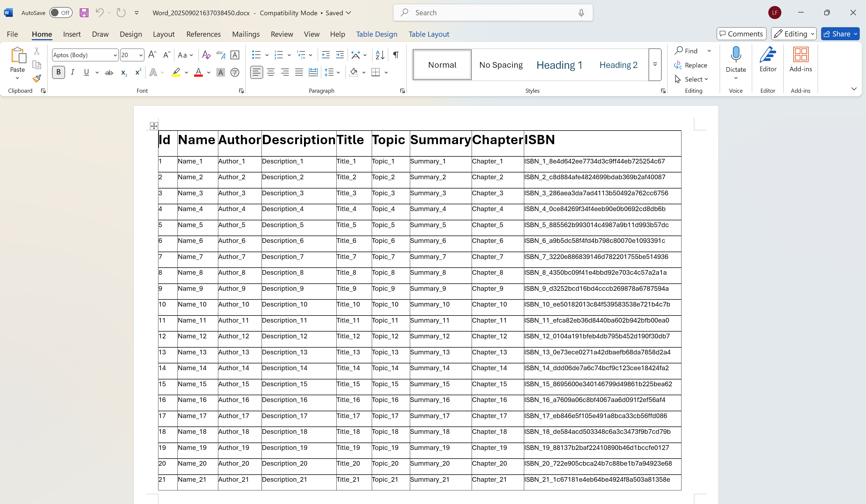
Task: Click the Comments button
Action: [x=741, y=34]
